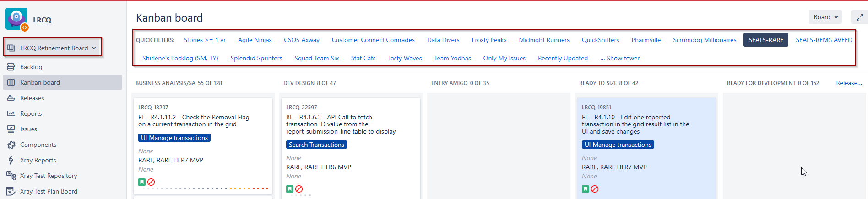Open the LRCQ Refinement Board dropdown
Screen dimensions: 868x199
(x=53, y=48)
